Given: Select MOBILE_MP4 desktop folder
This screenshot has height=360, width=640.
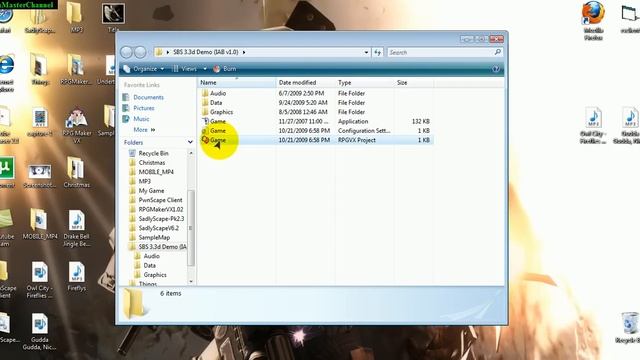Looking at the screenshot, I should tap(40, 224).
